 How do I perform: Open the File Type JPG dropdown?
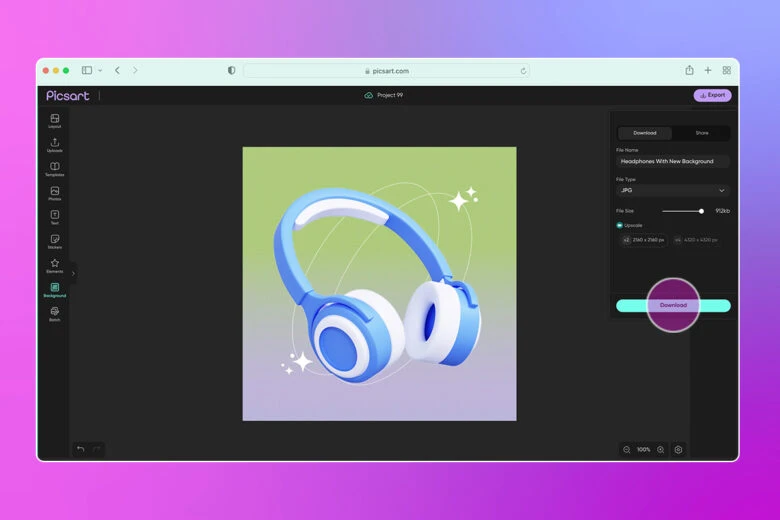click(672, 190)
